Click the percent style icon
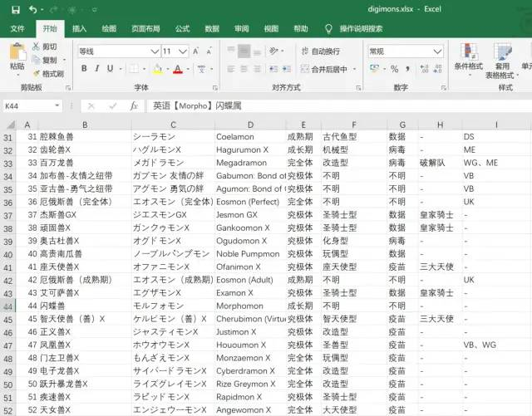The width and height of the screenshot is (532, 416). coord(394,69)
